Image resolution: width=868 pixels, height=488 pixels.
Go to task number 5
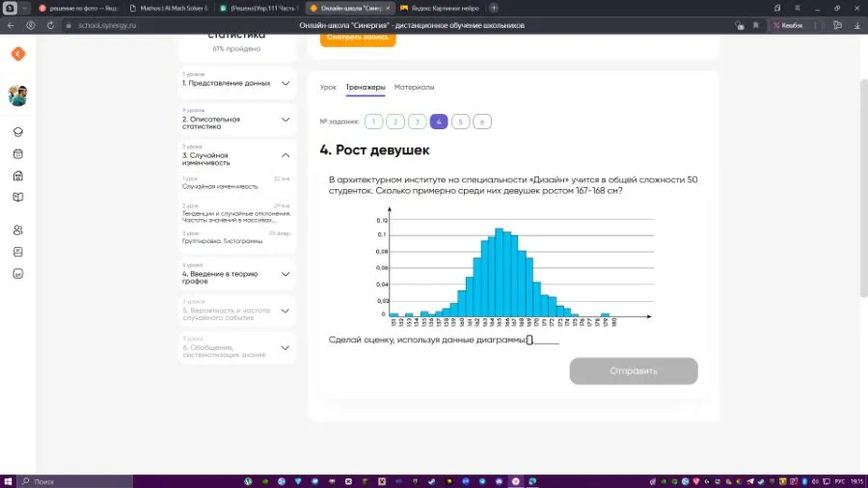(x=460, y=122)
